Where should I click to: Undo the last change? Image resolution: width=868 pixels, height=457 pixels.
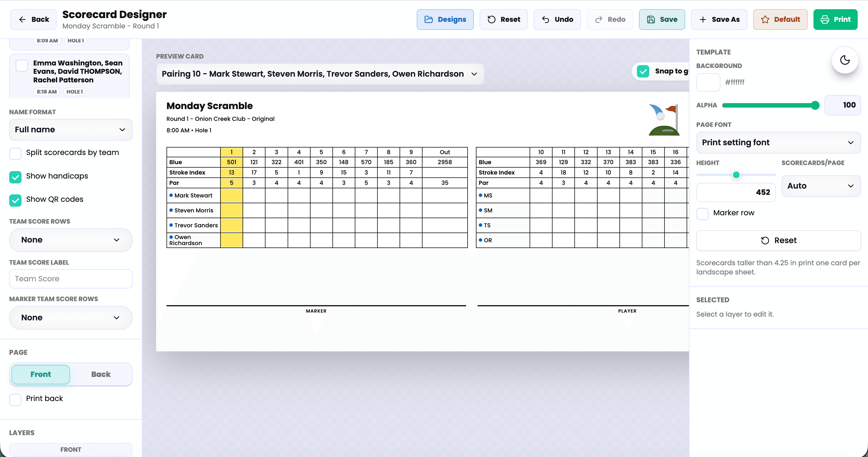tap(557, 20)
